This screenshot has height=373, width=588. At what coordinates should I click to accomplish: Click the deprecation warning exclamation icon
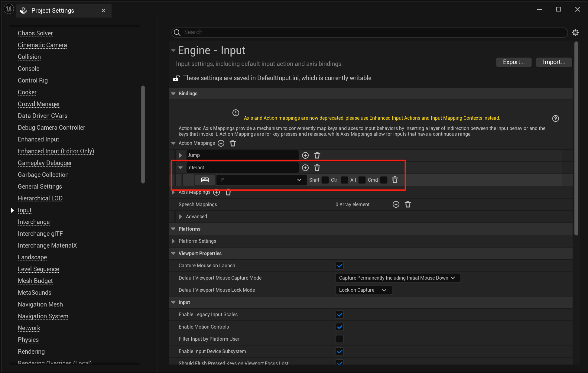[x=236, y=113]
